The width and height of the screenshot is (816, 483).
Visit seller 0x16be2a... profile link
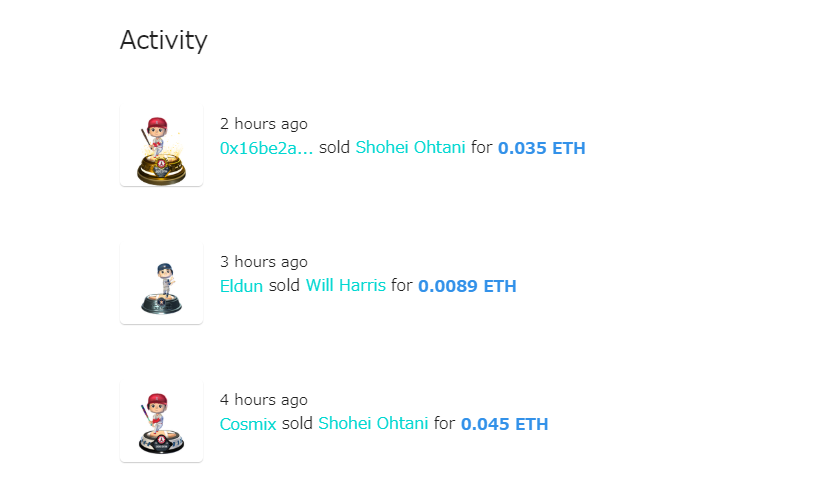[x=266, y=148]
